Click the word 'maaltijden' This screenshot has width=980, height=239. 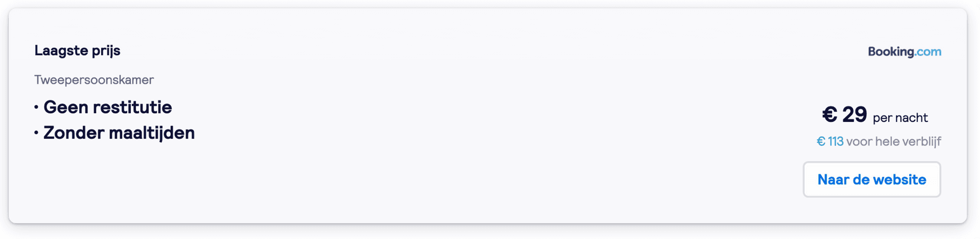[152, 133]
